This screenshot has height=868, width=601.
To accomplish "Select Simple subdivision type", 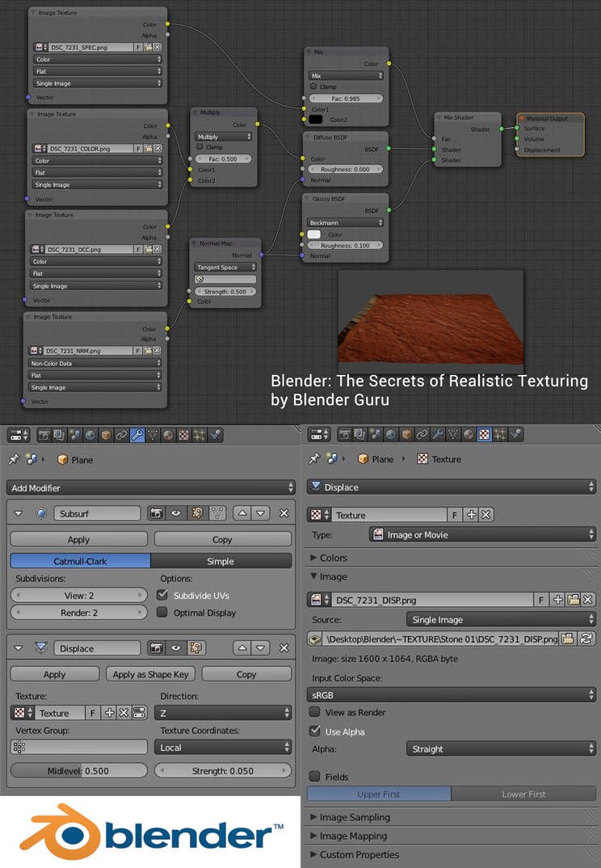I will pos(221,561).
